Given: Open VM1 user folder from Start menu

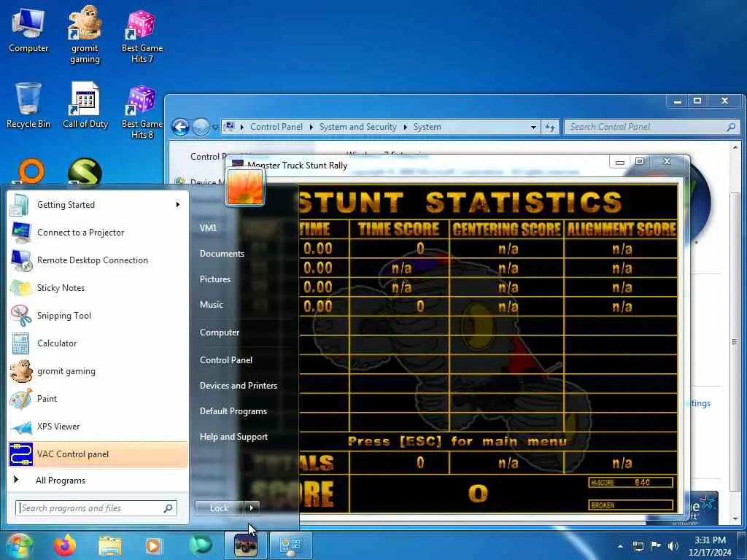Looking at the screenshot, I should click(x=208, y=228).
